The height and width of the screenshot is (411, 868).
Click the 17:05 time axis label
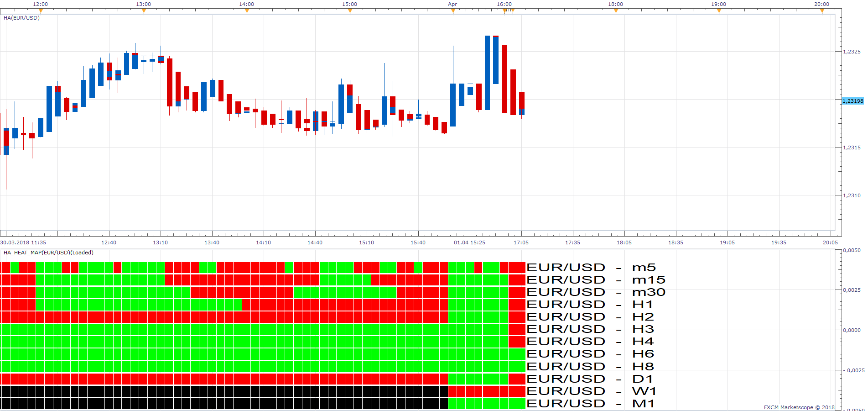[521, 242]
